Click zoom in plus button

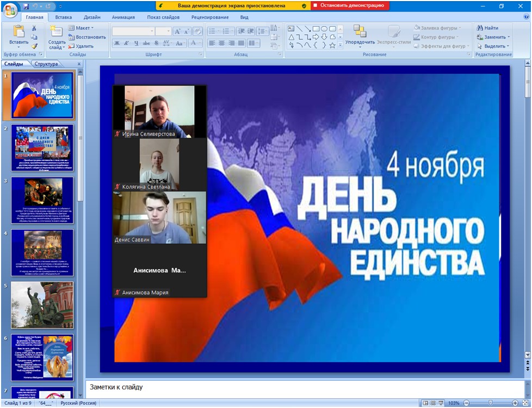515,403
